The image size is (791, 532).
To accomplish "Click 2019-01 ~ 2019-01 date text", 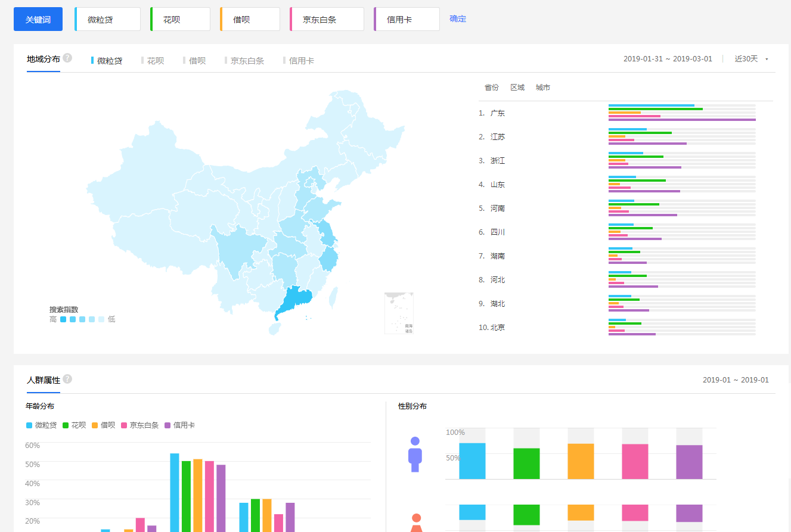I will tap(736, 380).
